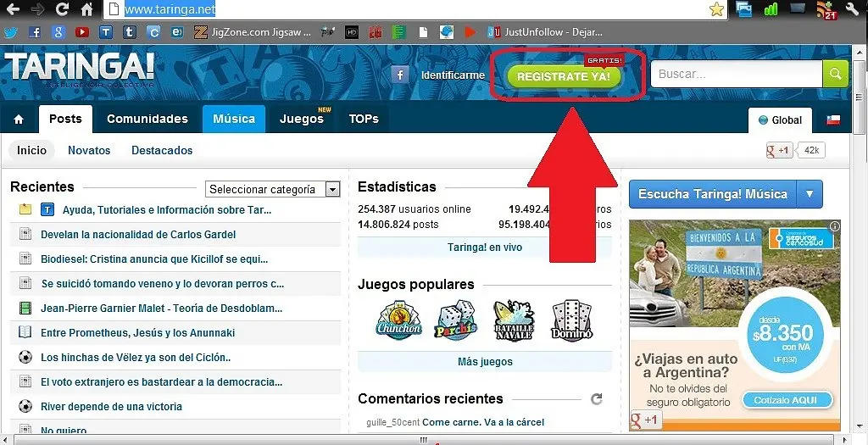Open post Develan la nacionalidad de Carlos Gardel
This screenshot has width=868, height=445.
click(138, 235)
